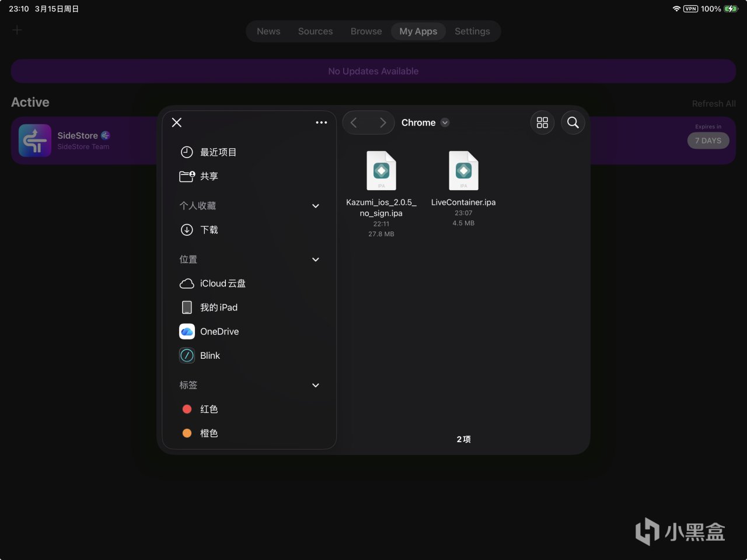This screenshot has height=560, width=747.
Task: Click the Active section heading
Action: tap(30, 102)
